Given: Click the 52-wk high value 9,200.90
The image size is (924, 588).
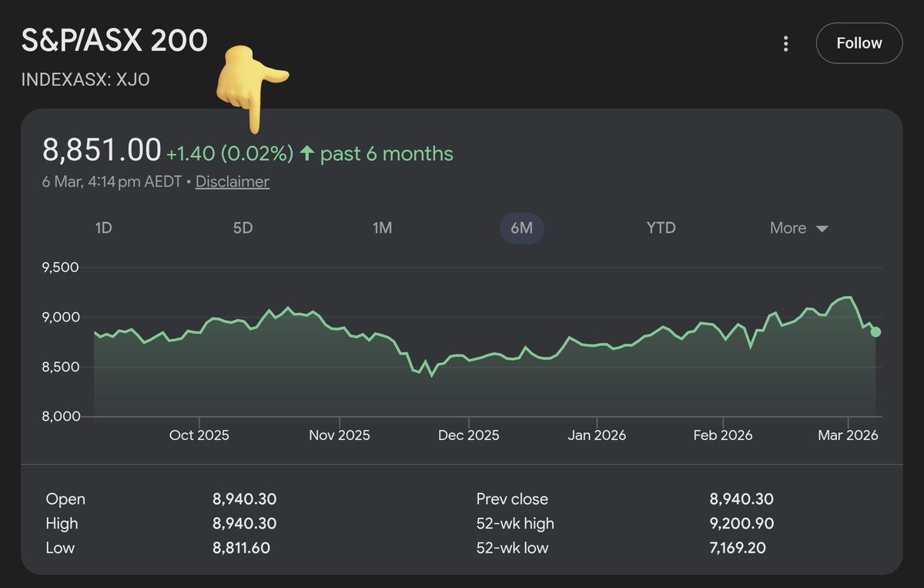Looking at the screenshot, I should click(742, 524).
